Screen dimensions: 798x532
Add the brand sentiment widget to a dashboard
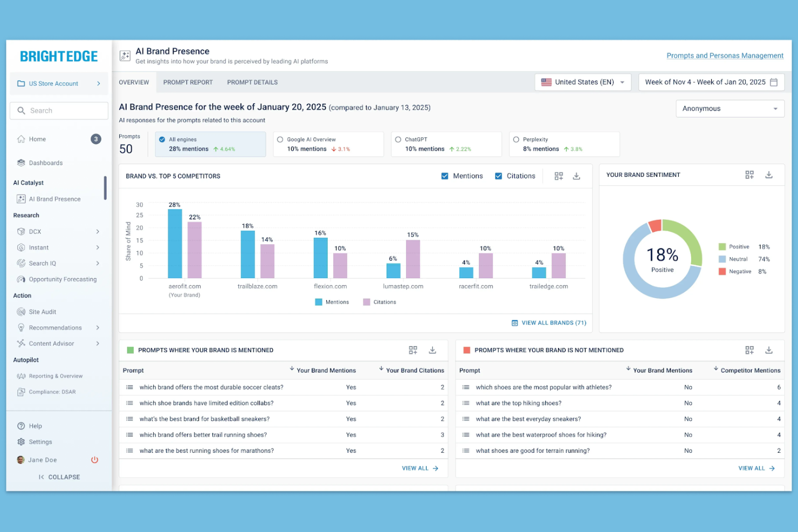(749, 175)
